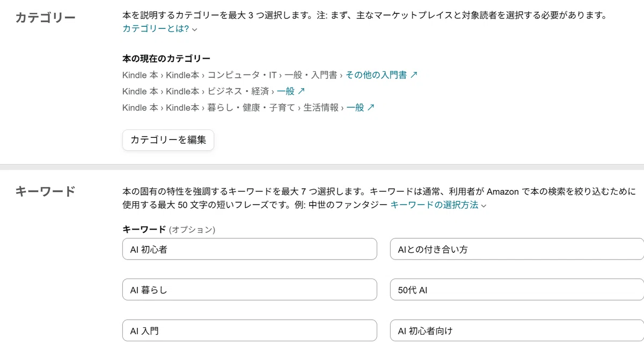Select the AI 暮らし keyword field
Image resolution: width=644 pixels, height=345 pixels.
click(x=250, y=290)
